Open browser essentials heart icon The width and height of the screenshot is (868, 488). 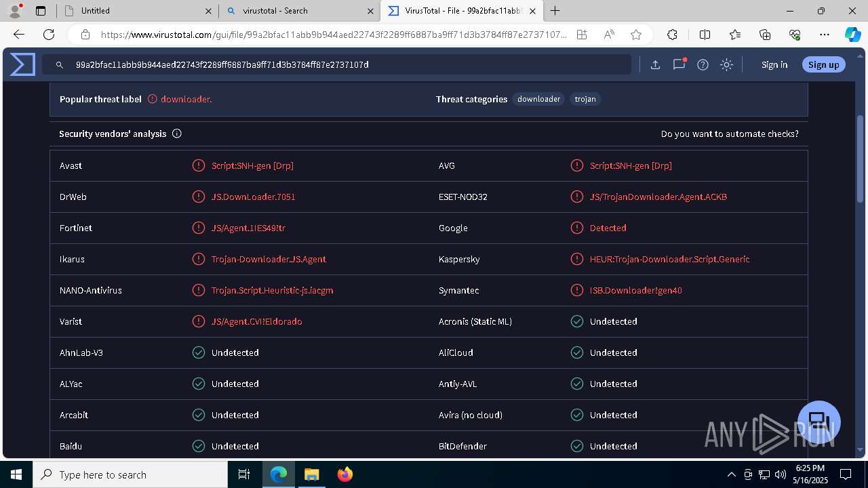(x=795, y=35)
